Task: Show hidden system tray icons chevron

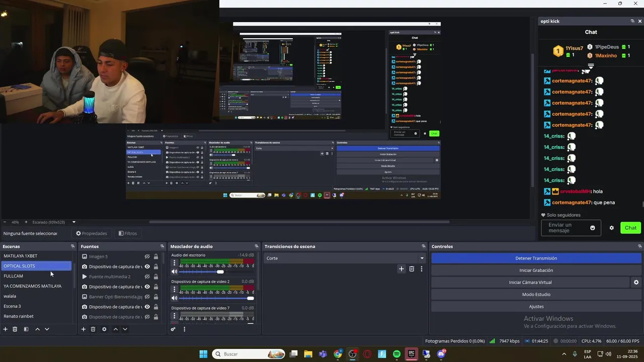Action: pyautogui.click(x=563, y=354)
